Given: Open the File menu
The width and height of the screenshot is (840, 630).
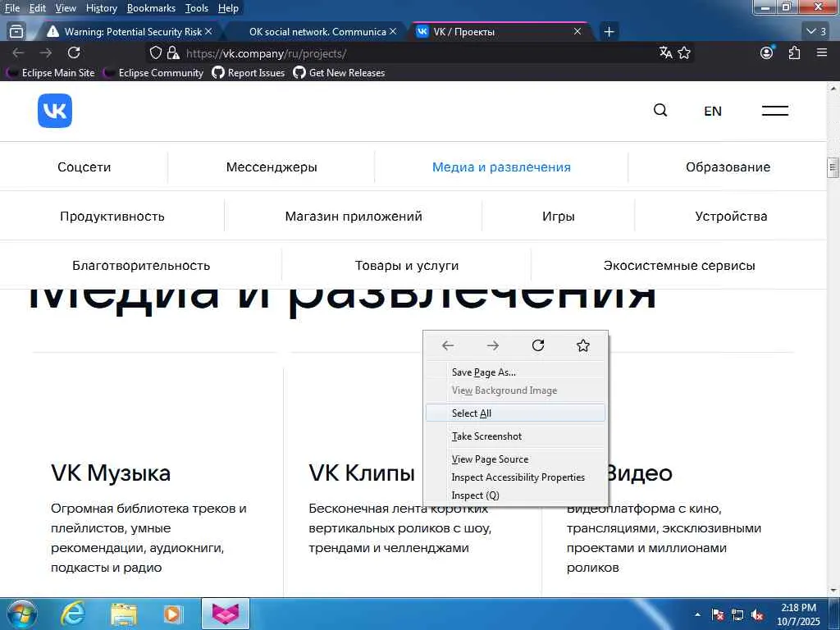Looking at the screenshot, I should click(11, 8).
